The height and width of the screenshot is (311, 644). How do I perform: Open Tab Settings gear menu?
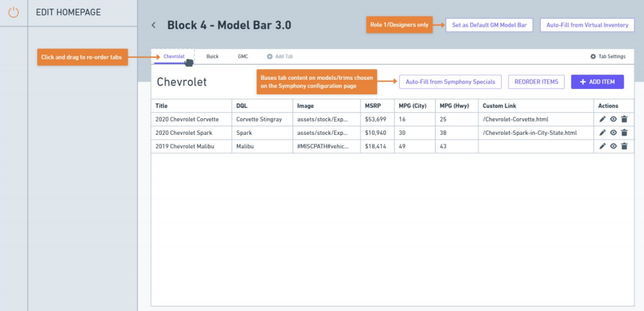tap(607, 56)
